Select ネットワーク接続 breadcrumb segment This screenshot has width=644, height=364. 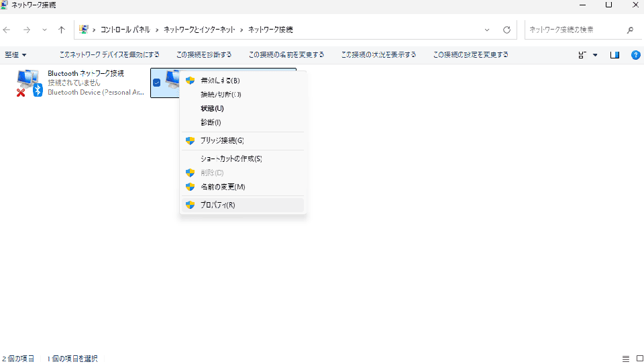tap(270, 30)
